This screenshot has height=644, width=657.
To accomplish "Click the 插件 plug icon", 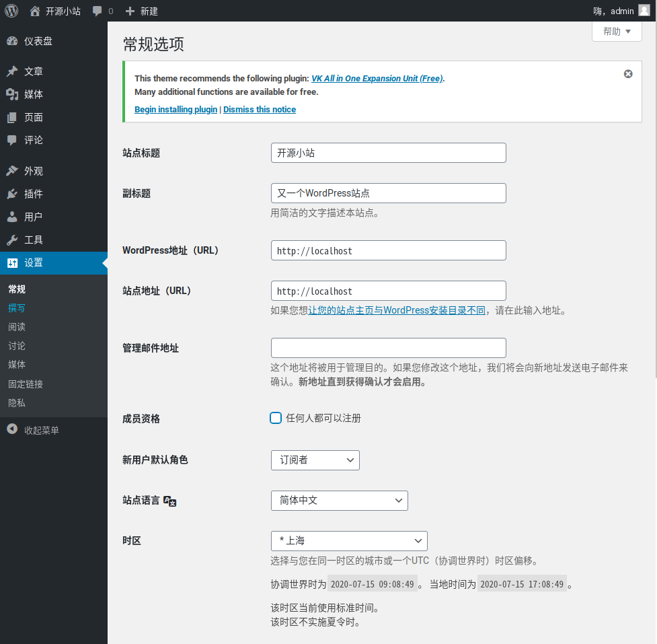I will (12, 194).
